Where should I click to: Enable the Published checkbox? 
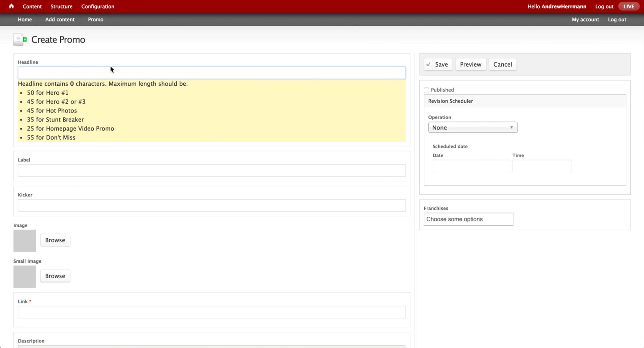click(426, 90)
